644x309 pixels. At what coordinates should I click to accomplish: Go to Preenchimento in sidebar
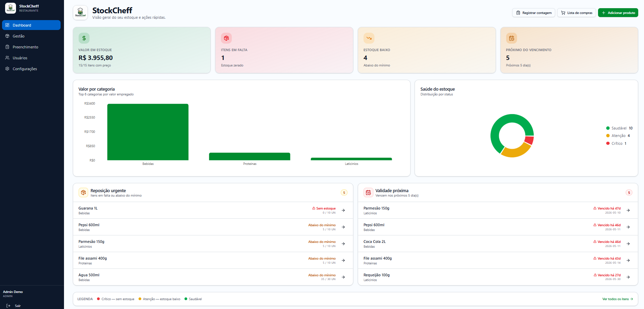coord(31,47)
